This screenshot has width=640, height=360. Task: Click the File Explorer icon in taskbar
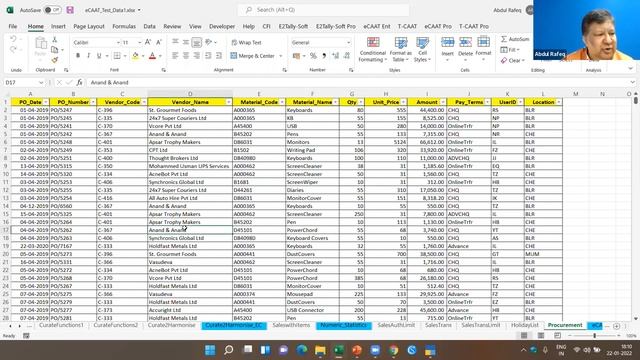[320, 350]
